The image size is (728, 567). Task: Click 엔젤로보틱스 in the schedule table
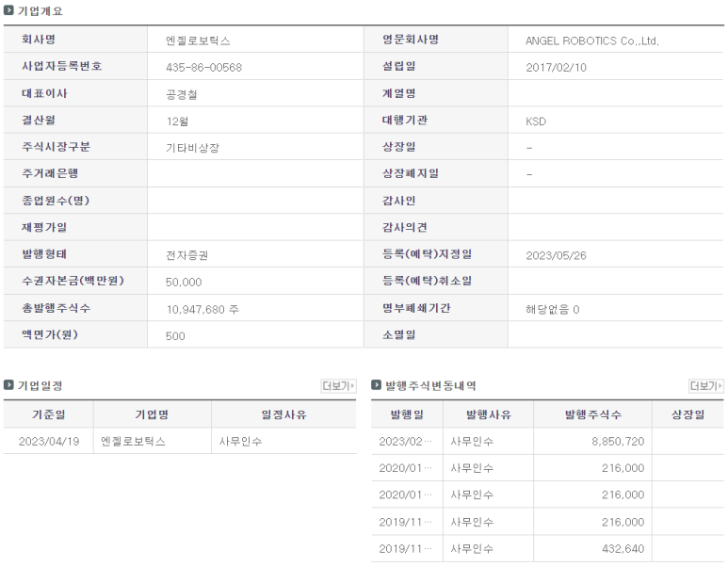(133, 441)
